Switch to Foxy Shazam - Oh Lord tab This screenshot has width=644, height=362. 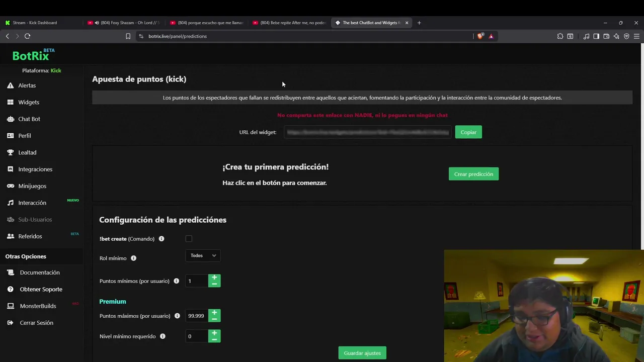pyautogui.click(x=124, y=23)
